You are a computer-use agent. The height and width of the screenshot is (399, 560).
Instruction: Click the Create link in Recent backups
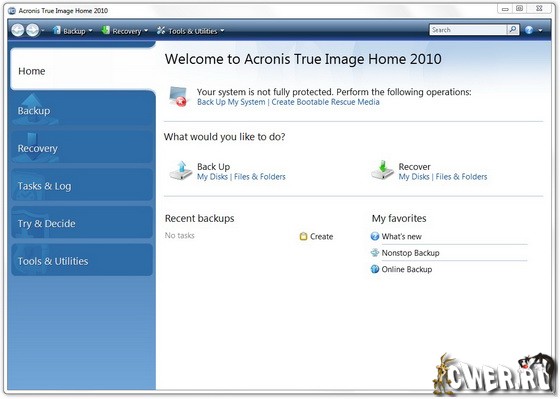(321, 236)
